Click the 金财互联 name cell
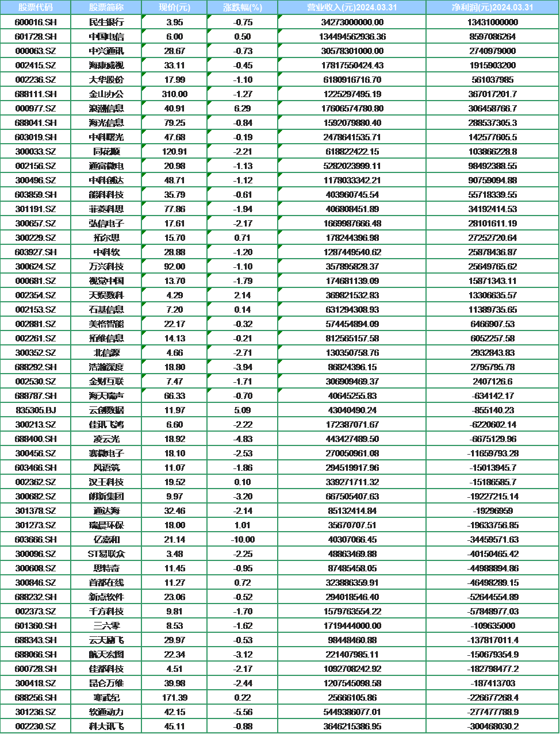This screenshot has width=560, height=734. [106, 381]
